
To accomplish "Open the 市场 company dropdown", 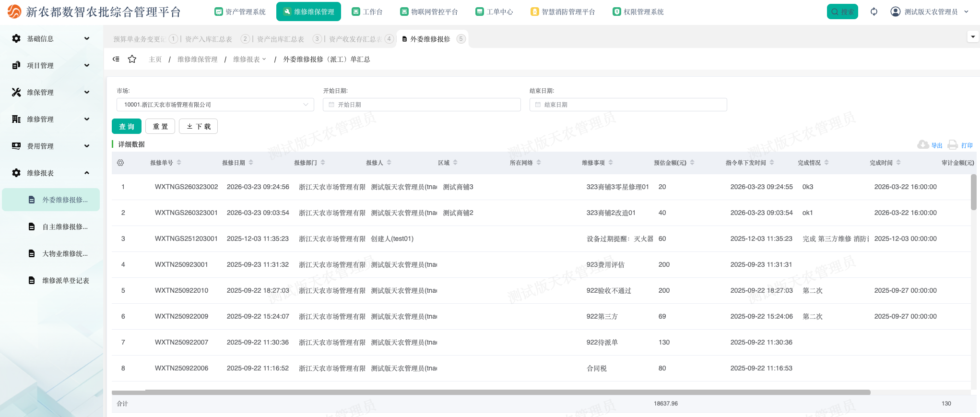I will tap(215, 105).
